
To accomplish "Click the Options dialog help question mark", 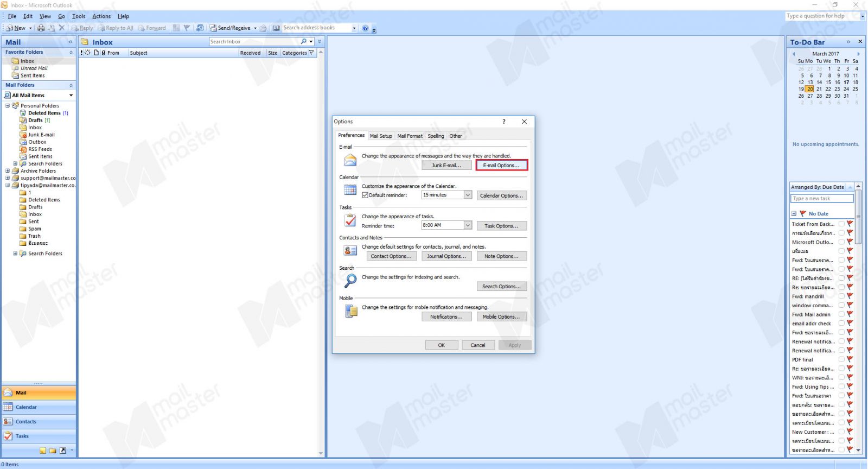I will [x=503, y=122].
